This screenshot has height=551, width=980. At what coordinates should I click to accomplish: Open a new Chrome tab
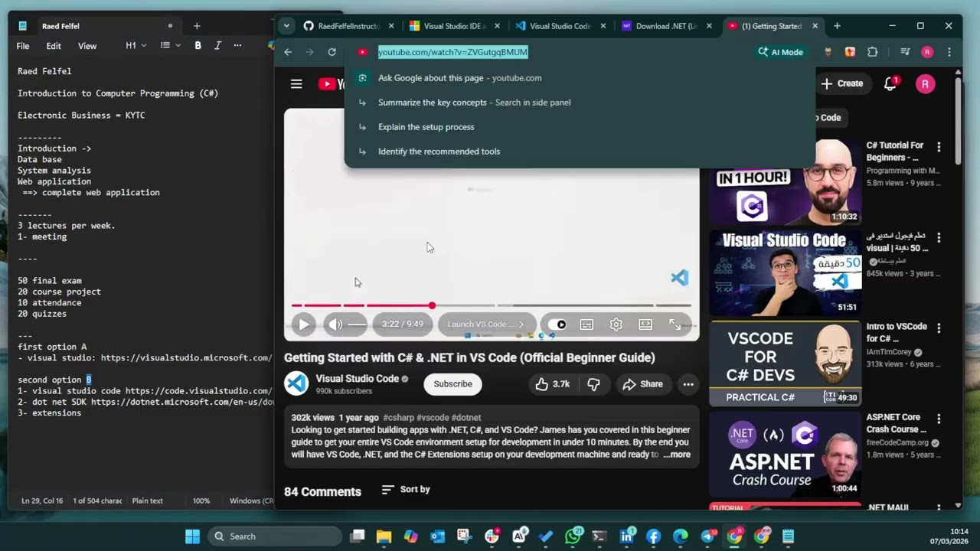point(837,26)
